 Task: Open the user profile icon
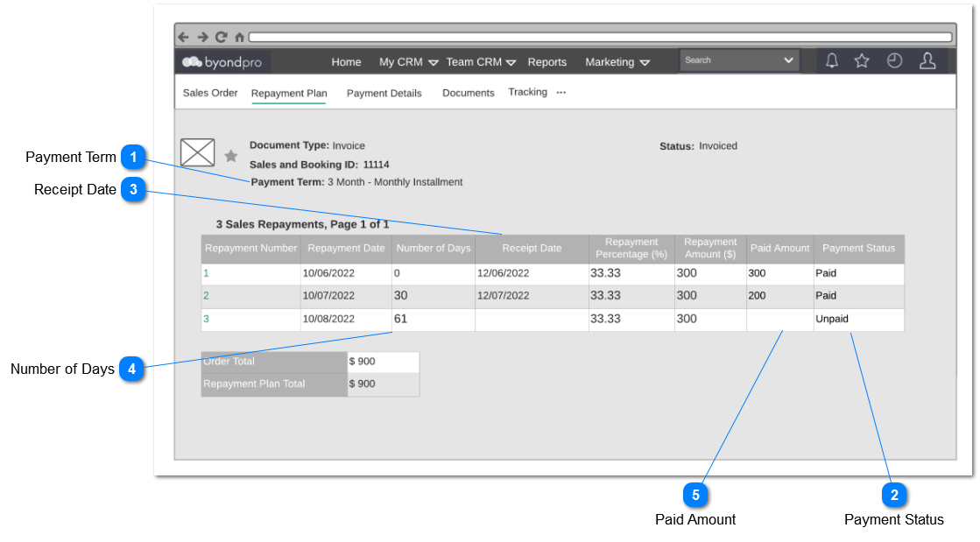click(x=927, y=60)
